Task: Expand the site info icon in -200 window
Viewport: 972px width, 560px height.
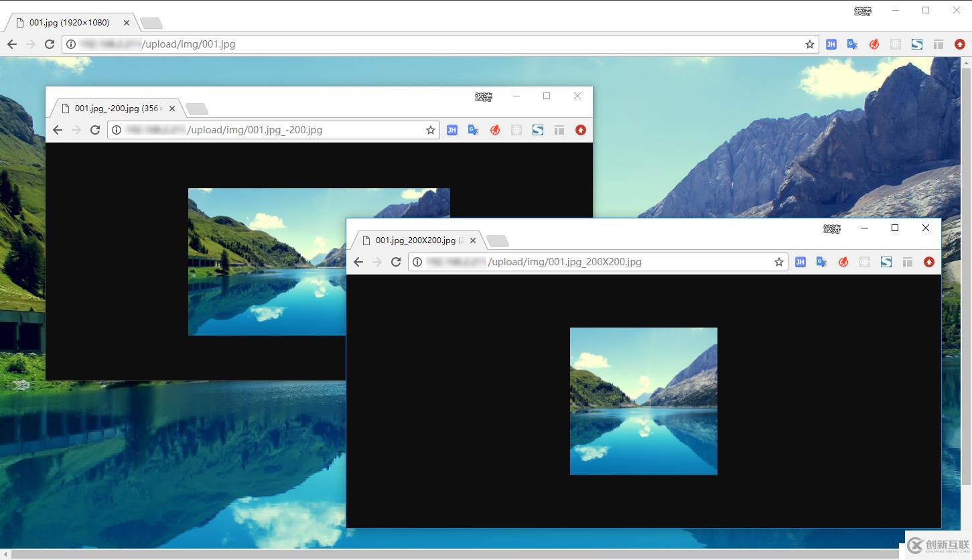Action: pyautogui.click(x=117, y=130)
